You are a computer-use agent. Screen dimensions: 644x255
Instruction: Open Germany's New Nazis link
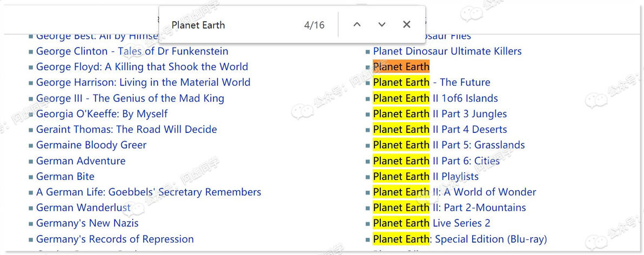(x=88, y=223)
